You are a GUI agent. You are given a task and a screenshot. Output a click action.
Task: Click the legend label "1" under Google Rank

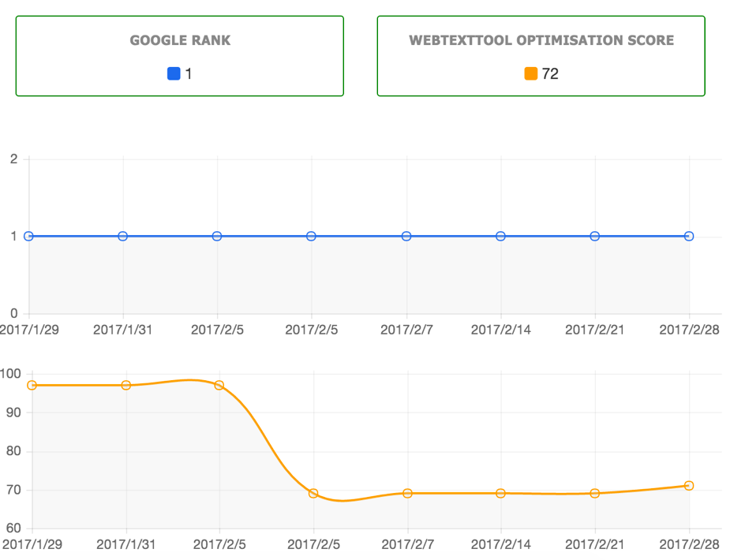189,74
